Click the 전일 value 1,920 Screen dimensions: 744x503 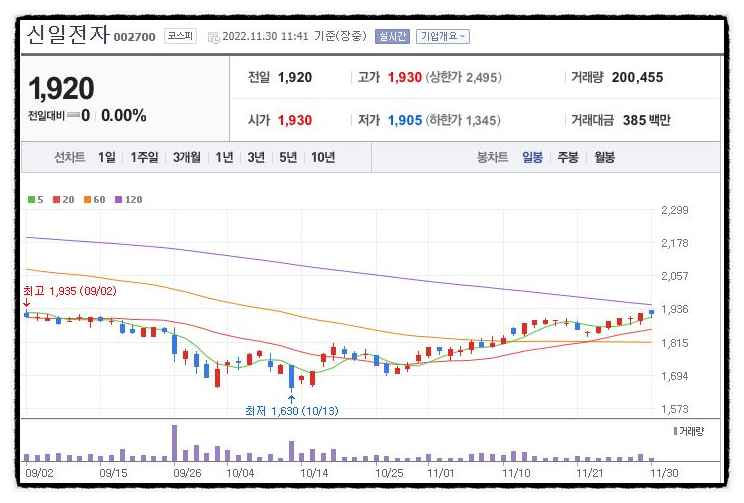coord(295,77)
